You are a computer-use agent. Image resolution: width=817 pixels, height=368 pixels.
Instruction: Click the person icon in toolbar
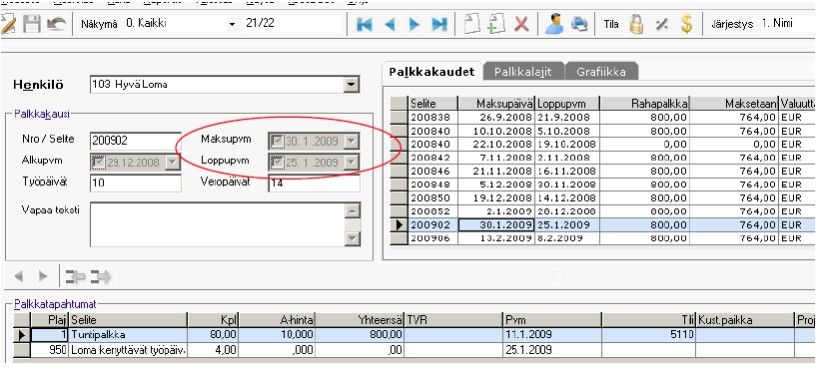click(554, 24)
